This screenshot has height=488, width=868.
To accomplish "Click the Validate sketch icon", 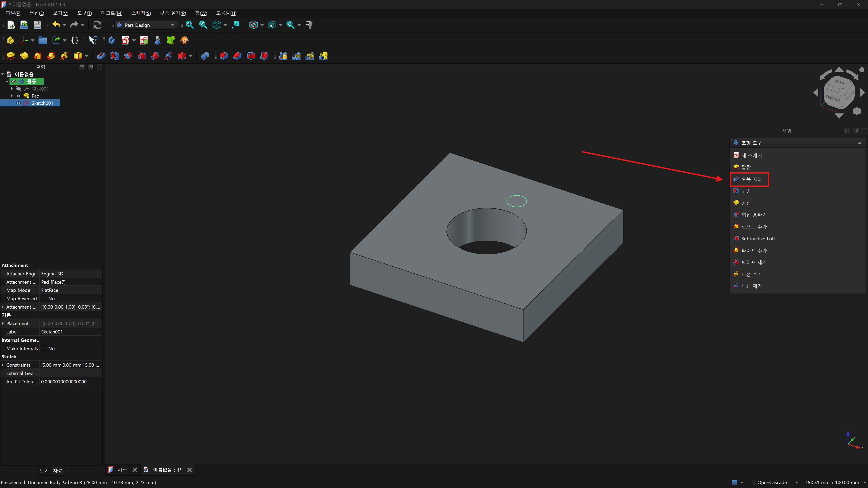I will 144,40.
